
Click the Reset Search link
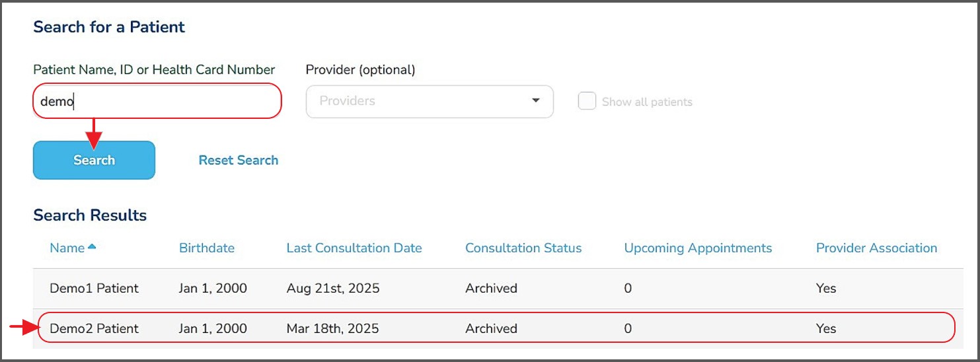coord(238,160)
